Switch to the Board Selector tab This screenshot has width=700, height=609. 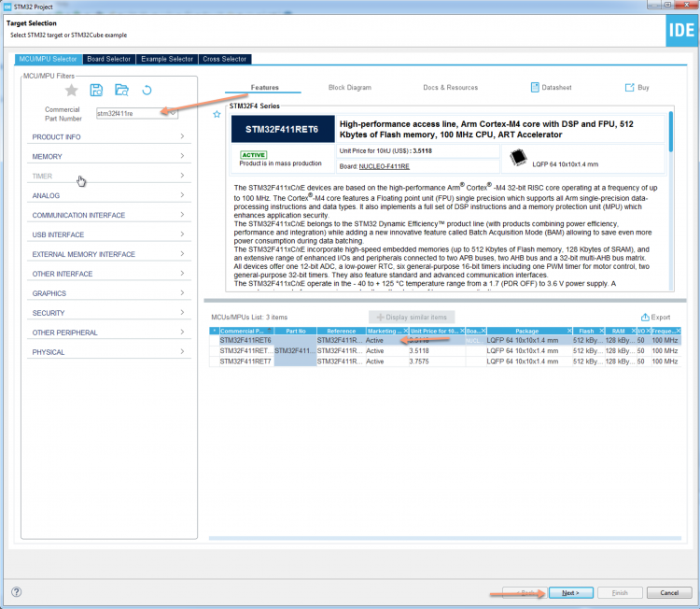(108, 59)
